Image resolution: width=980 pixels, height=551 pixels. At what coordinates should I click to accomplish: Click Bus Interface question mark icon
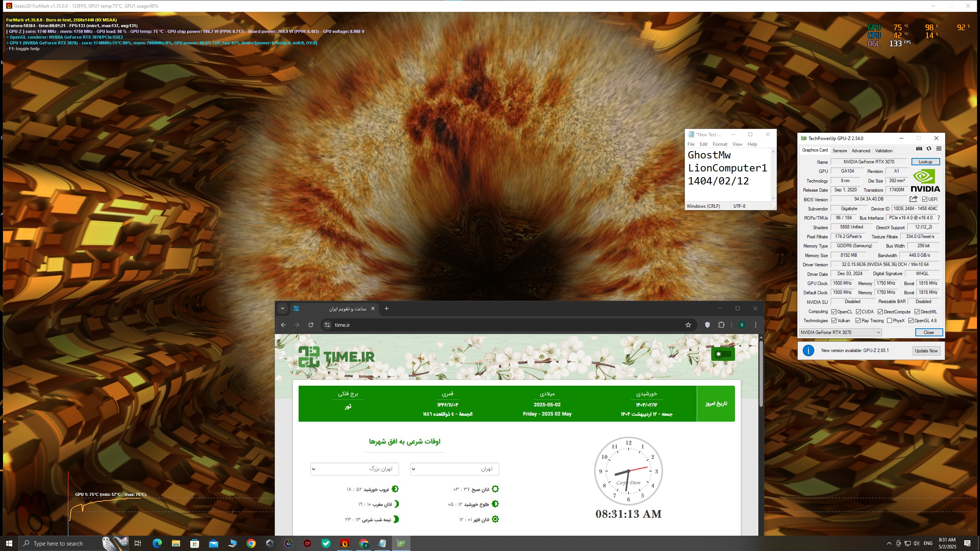(x=938, y=218)
